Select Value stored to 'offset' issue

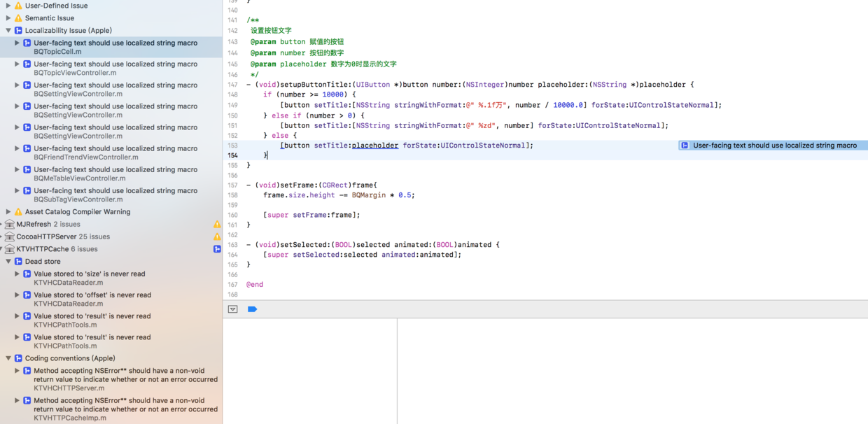(111, 299)
